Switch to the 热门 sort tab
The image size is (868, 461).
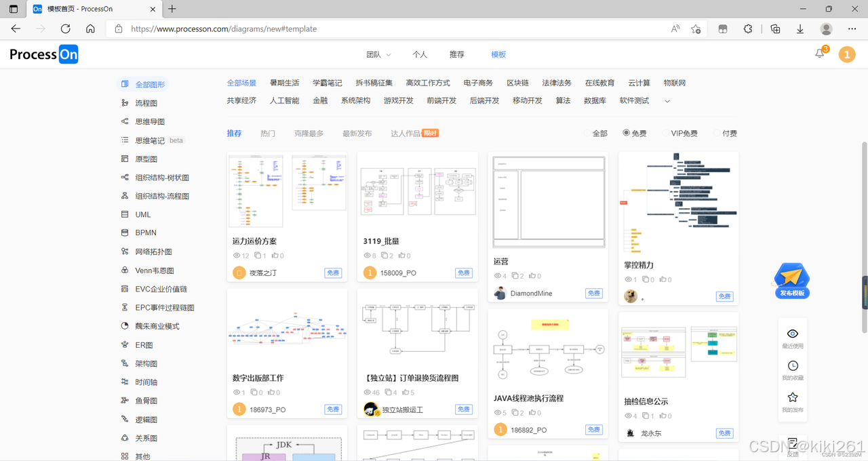268,134
